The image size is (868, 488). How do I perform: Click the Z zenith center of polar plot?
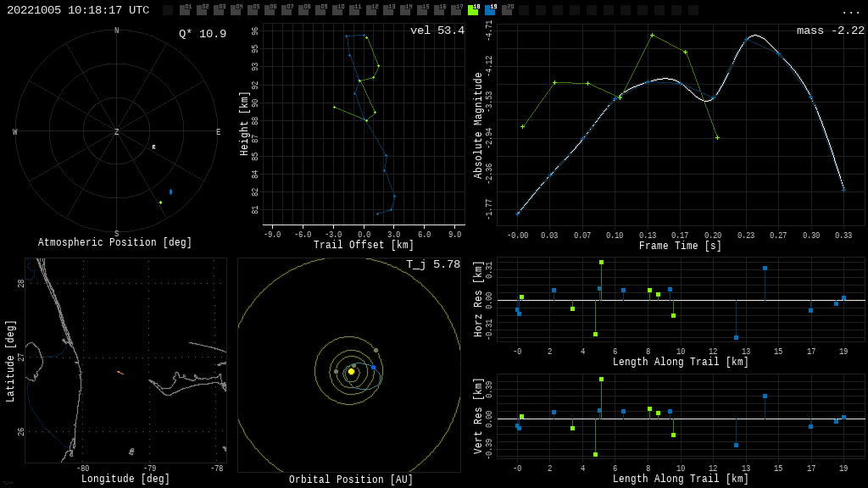117,132
